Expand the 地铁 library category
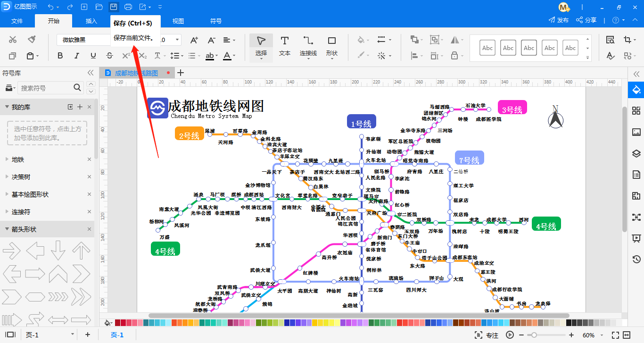 click(x=7, y=159)
